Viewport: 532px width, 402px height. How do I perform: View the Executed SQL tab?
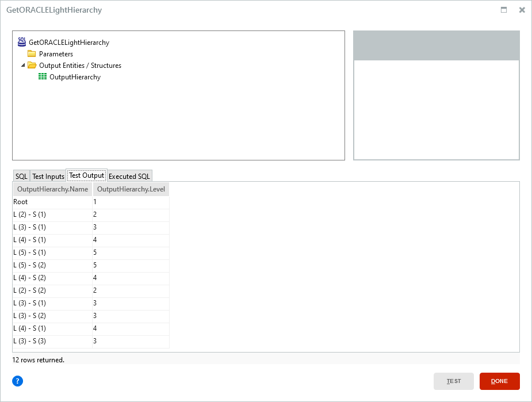coord(129,175)
